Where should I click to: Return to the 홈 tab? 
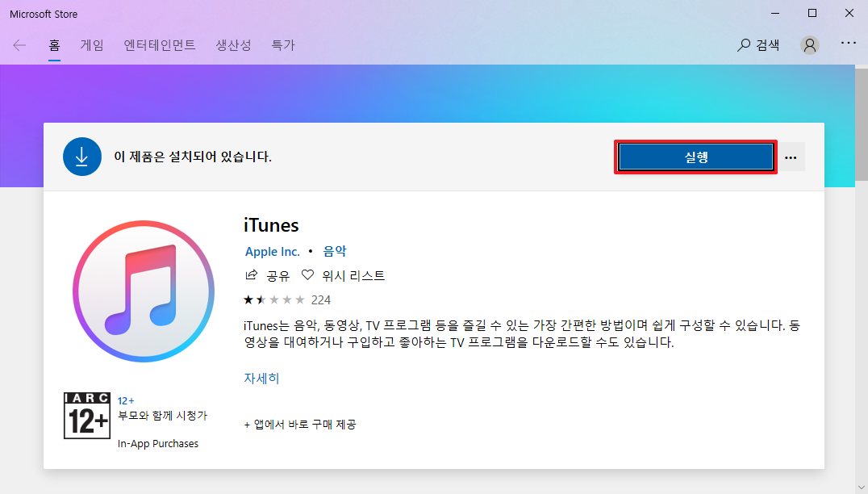[x=53, y=45]
